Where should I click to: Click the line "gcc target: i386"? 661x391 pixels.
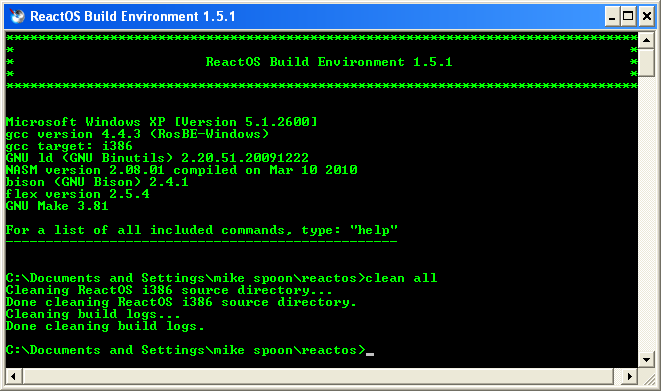coord(69,146)
